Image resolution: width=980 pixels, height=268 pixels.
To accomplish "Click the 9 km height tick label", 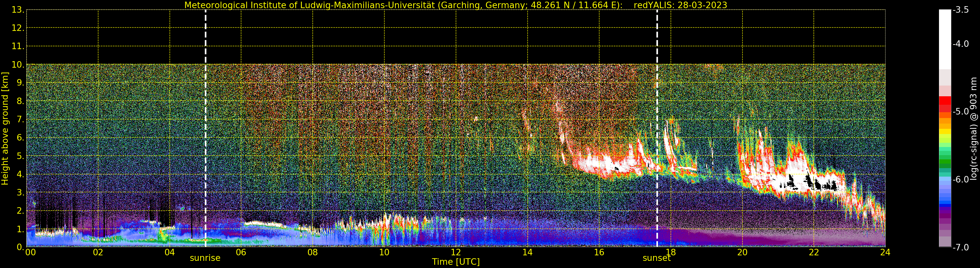I will pos(20,83).
